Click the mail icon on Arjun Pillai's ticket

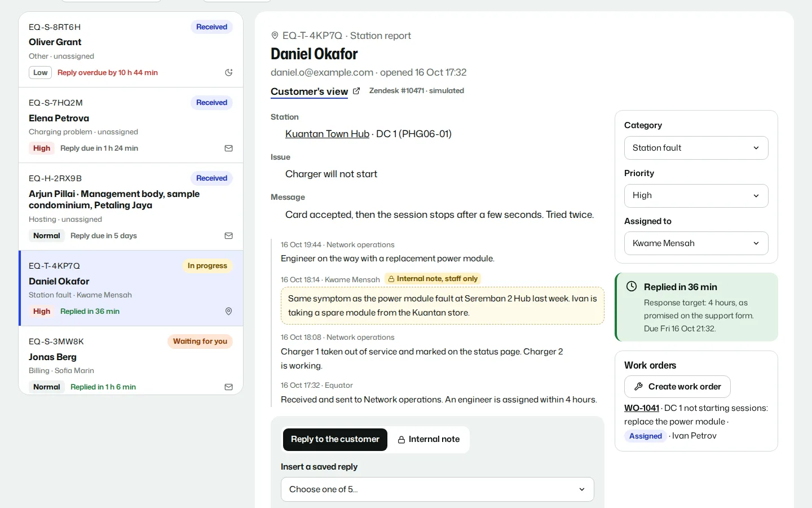point(228,235)
